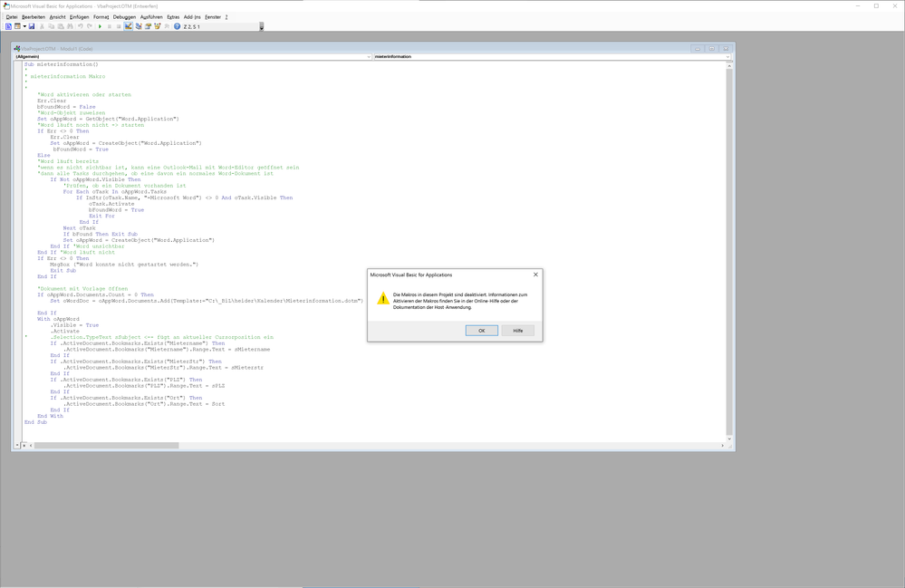
Task: Open the Insert object dropdown arrow
Action: (x=24, y=26)
